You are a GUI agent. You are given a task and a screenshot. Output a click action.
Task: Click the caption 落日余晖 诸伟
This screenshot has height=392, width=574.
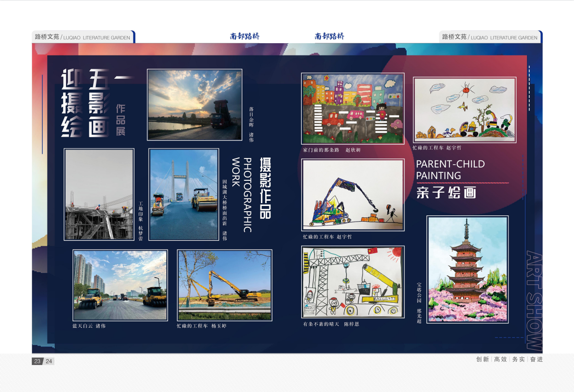click(x=251, y=124)
